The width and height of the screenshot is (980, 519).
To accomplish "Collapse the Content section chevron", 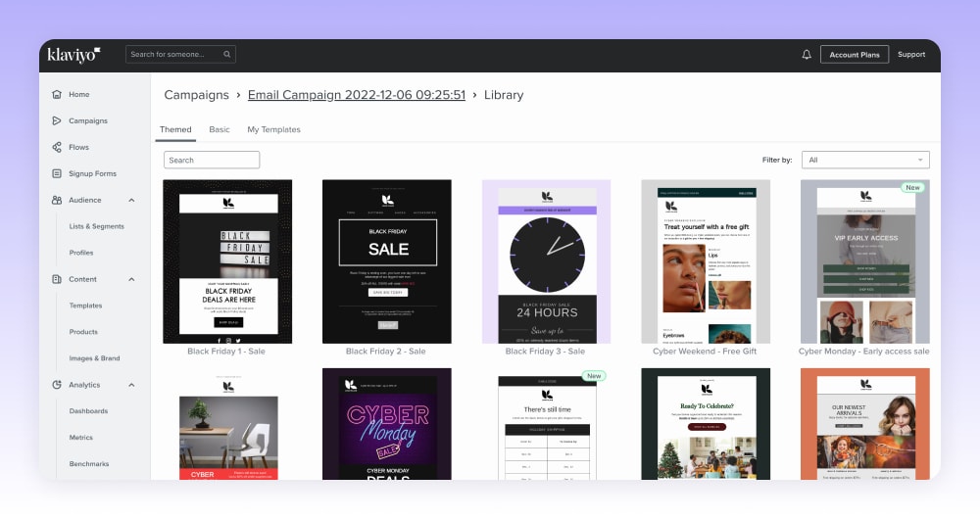I will 131,279.
